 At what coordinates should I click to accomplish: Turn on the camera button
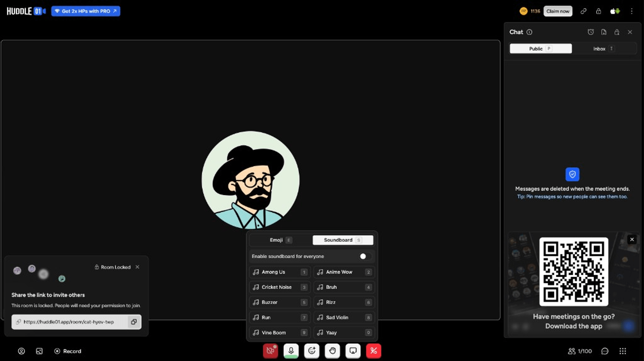click(x=270, y=351)
